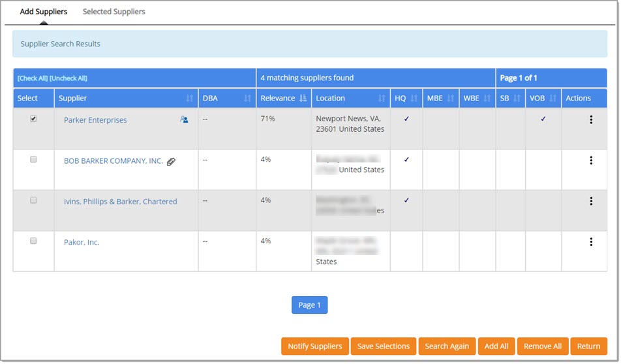
Task: Check the Ivins, Phillips & Barker checkbox
Action: (33, 200)
